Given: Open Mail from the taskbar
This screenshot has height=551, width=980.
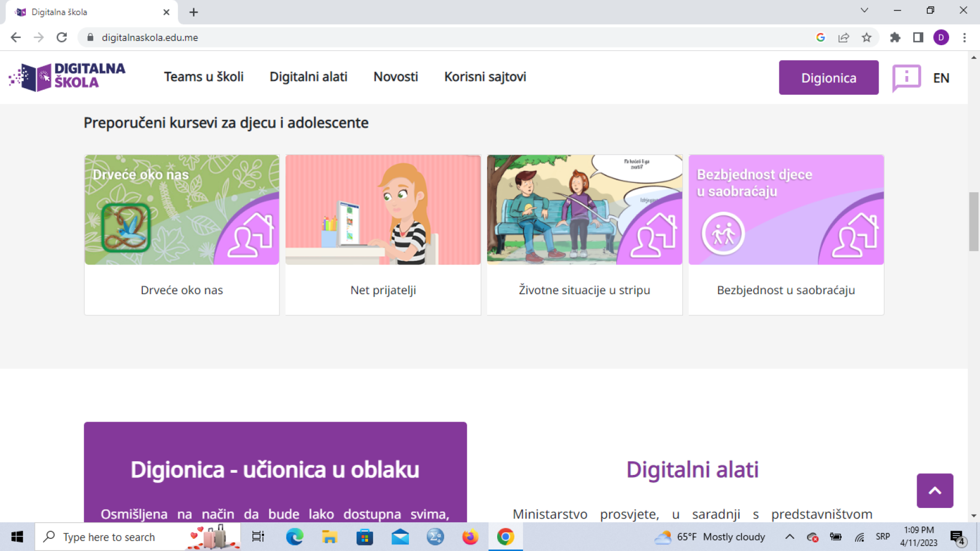Looking at the screenshot, I should point(400,536).
